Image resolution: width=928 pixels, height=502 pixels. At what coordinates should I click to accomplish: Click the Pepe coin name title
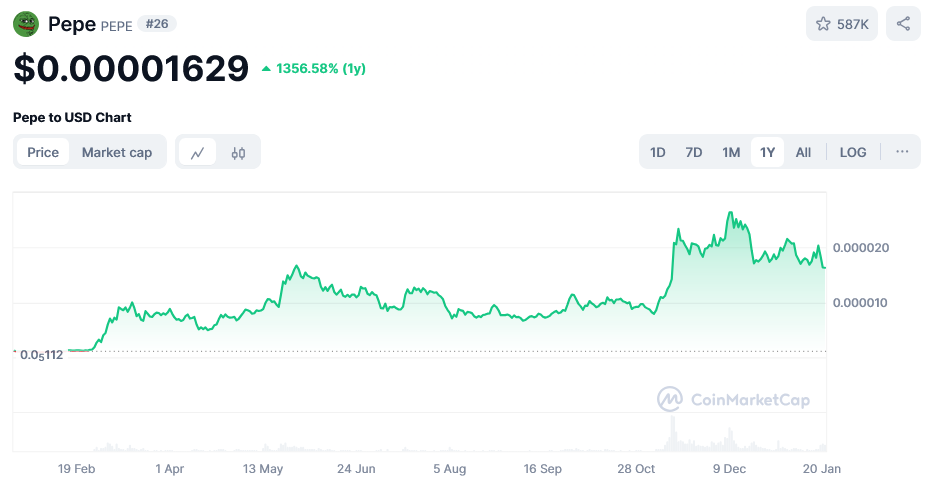pyautogui.click(x=72, y=24)
